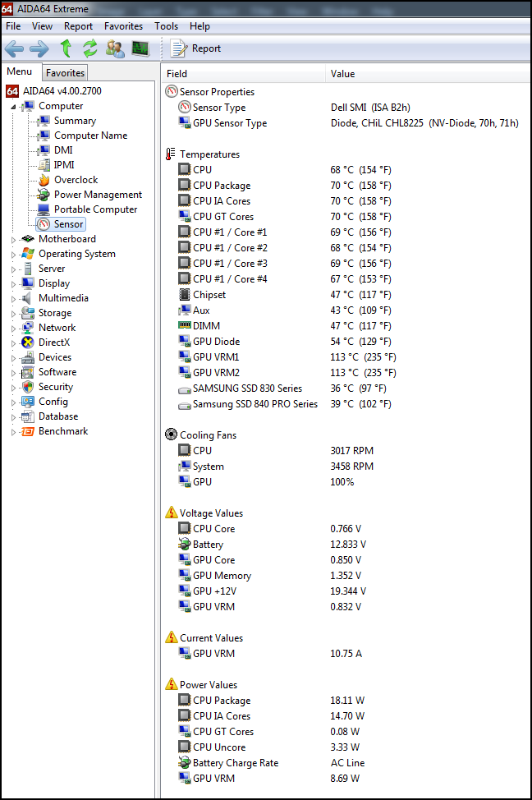The height and width of the screenshot is (800, 532).
Task: Click the Database icon in tree
Action: 28,416
